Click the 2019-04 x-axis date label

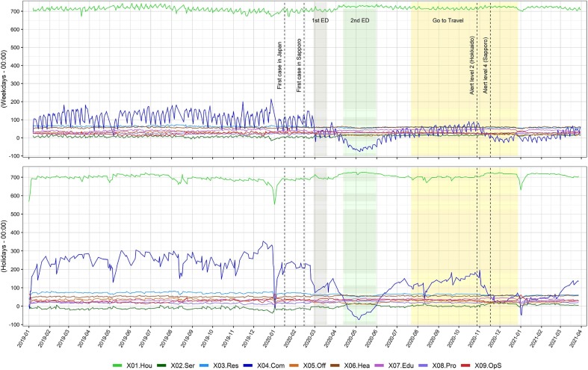coord(84,340)
